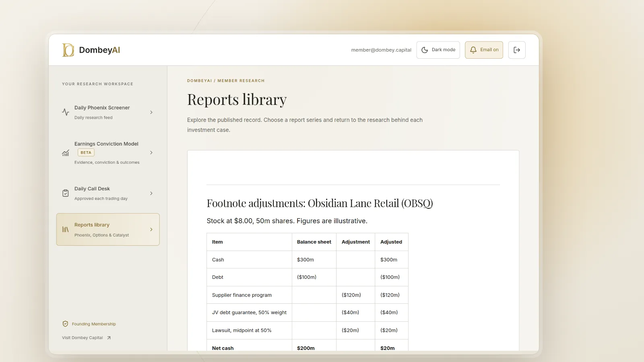This screenshot has width=644, height=362.
Task: Open the Earnings Conviction Model section
Action: [x=108, y=153]
